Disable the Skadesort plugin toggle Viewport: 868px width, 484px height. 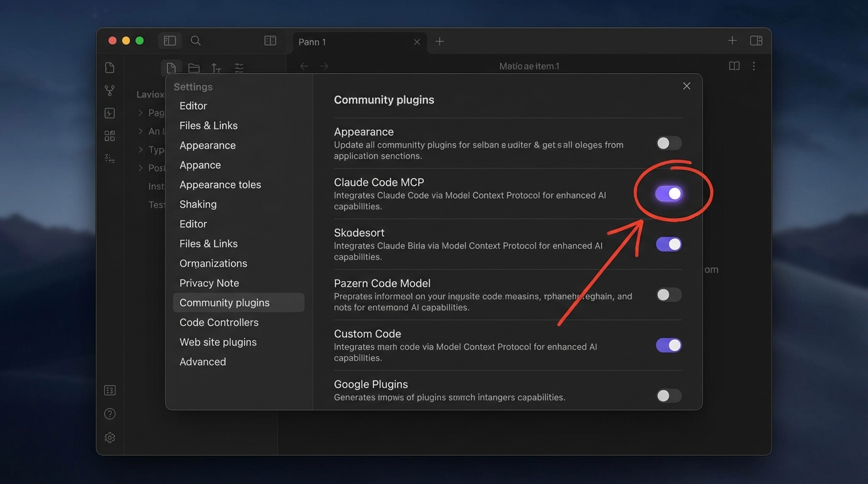[x=669, y=244]
